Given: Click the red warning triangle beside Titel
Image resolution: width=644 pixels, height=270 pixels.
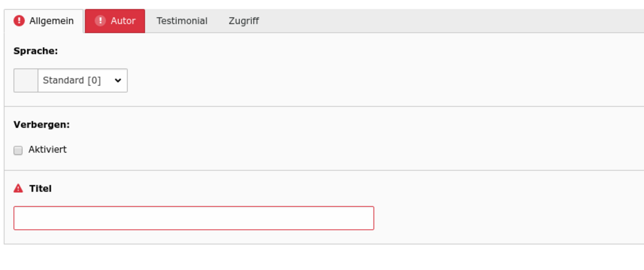Looking at the screenshot, I should pyautogui.click(x=18, y=189).
